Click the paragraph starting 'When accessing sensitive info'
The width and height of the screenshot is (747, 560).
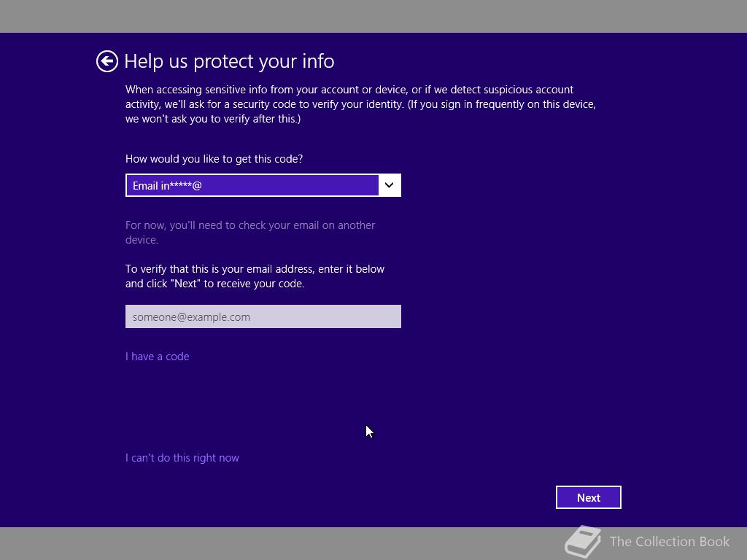pyautogui.click(x=360, y=104)
